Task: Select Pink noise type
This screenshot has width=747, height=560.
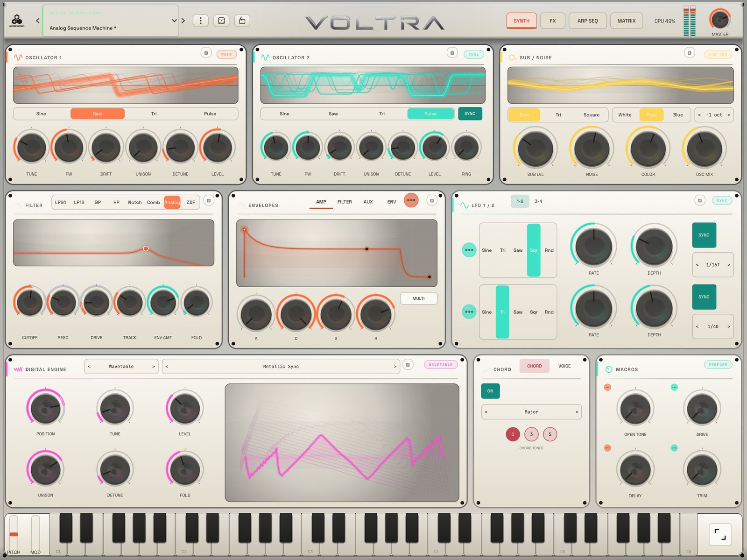Action: pos(651,115)
